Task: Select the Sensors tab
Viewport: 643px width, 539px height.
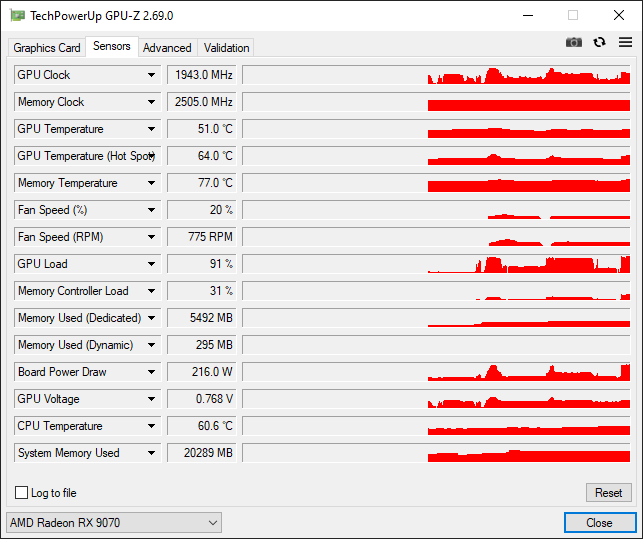Action: click(112, 46)
